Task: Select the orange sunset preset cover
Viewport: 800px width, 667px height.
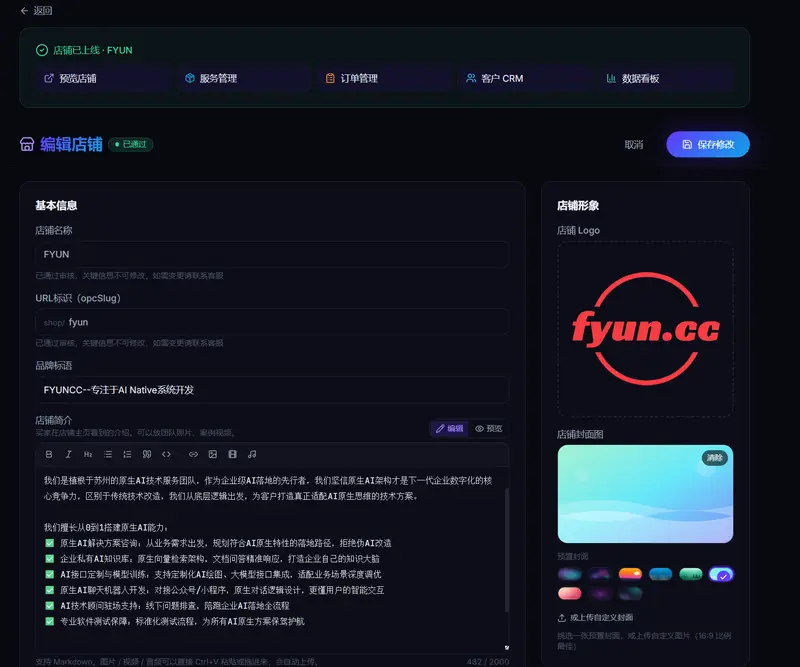Action: coord(630,574)
